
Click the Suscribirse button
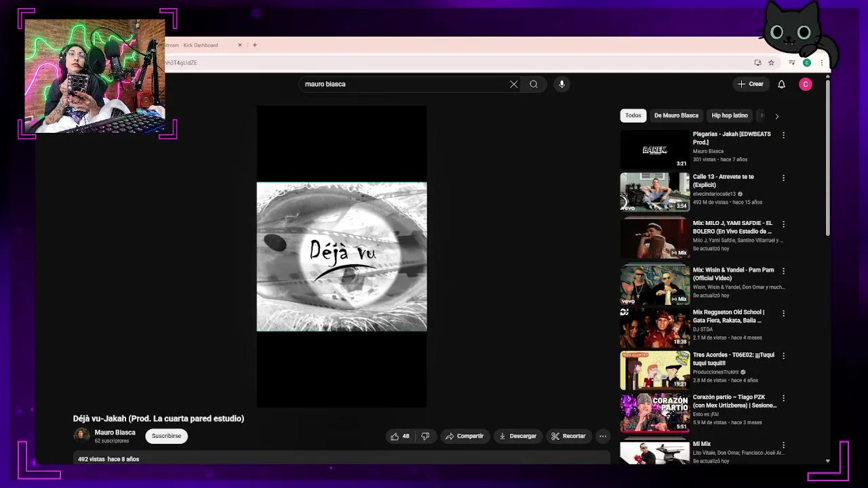pyautogui.click(x=166, y=436)
